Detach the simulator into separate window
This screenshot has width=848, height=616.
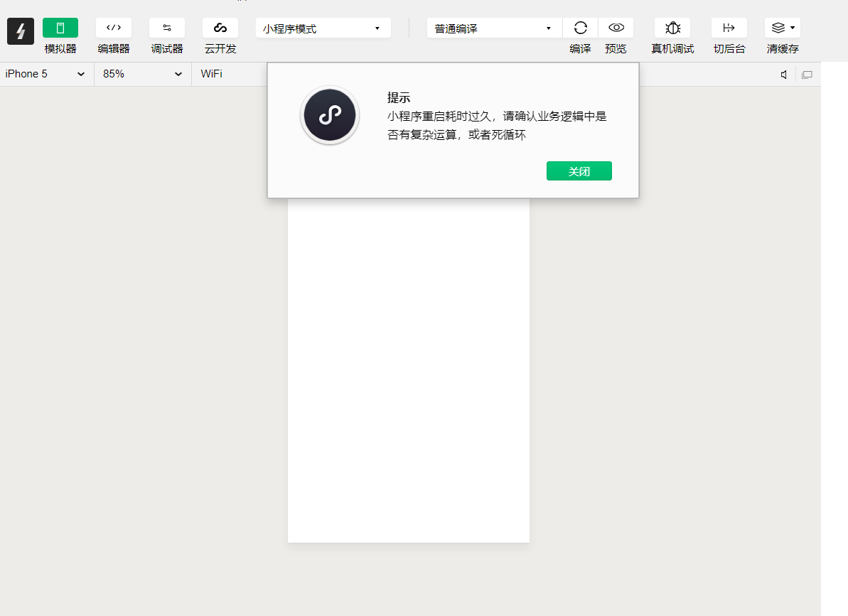click(807, 75)
